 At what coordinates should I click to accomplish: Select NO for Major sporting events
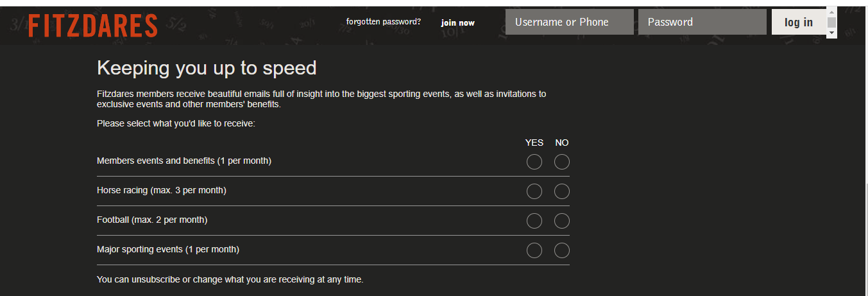[562, 250]
